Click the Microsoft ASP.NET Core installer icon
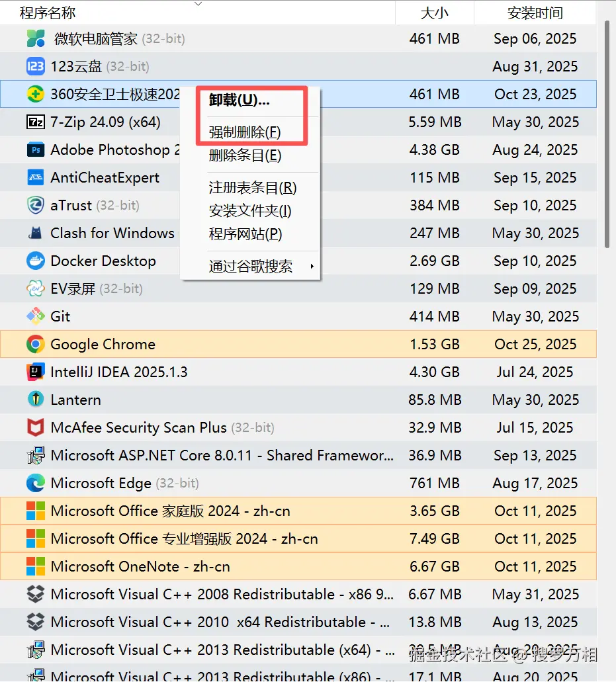Image resolution: width=616 pixels, height=682 pixels. (35, 455)
